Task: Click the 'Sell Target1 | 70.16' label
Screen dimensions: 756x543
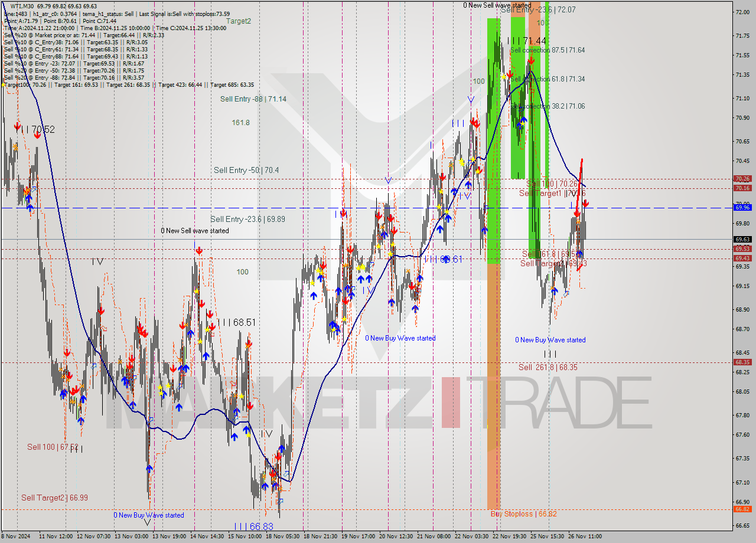Action: pyautogui.click(x=552, y=193)
